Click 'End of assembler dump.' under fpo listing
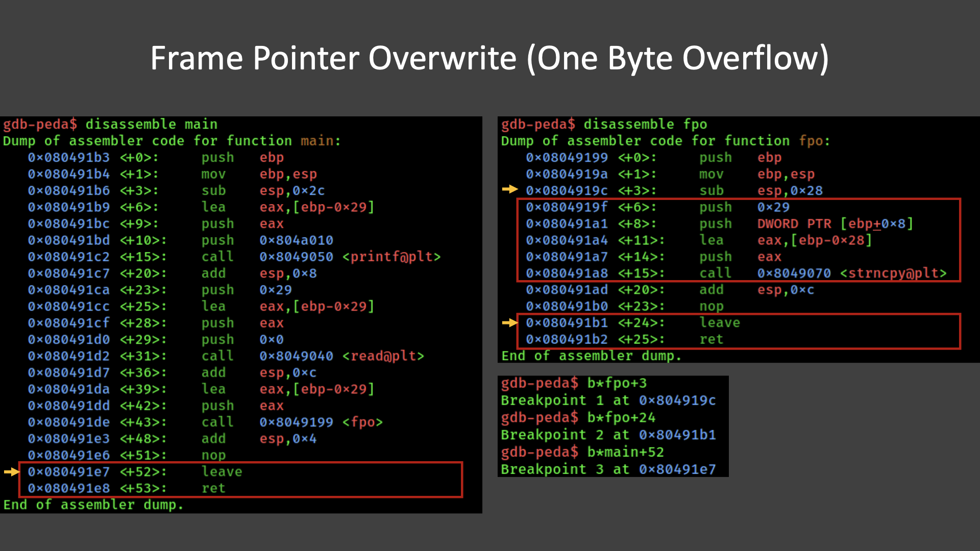 pos(591,356)
